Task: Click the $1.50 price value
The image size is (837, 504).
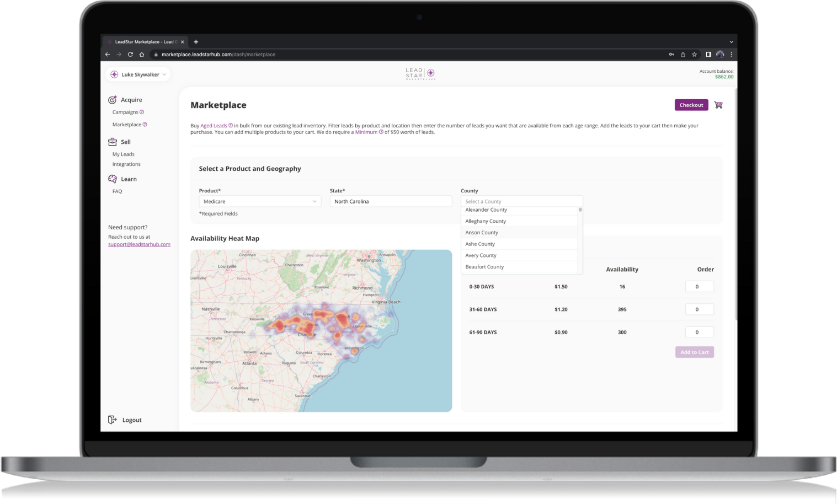Action: 561,287
